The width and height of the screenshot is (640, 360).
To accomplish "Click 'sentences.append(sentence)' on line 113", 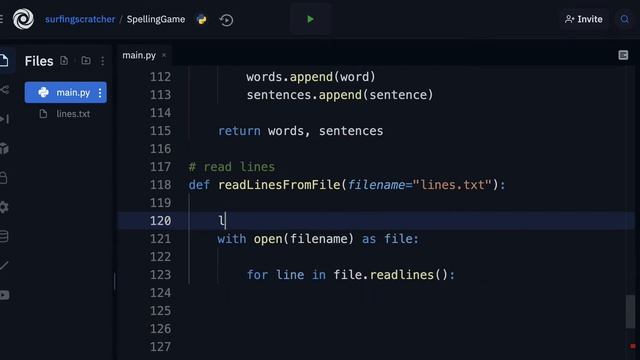I will pos(340,95).
